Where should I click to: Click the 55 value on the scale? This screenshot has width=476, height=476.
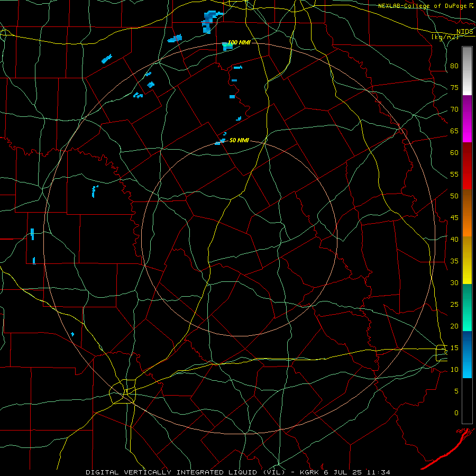454,174
